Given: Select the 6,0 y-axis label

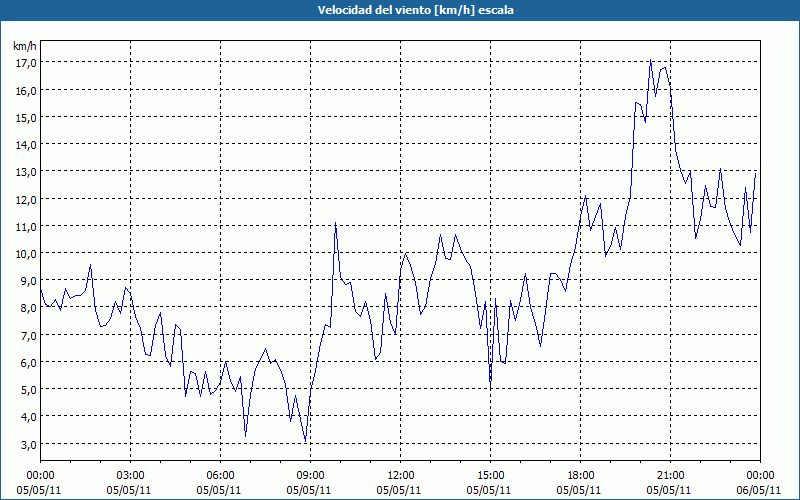Looking at the screenshot, I should point(29,362).
